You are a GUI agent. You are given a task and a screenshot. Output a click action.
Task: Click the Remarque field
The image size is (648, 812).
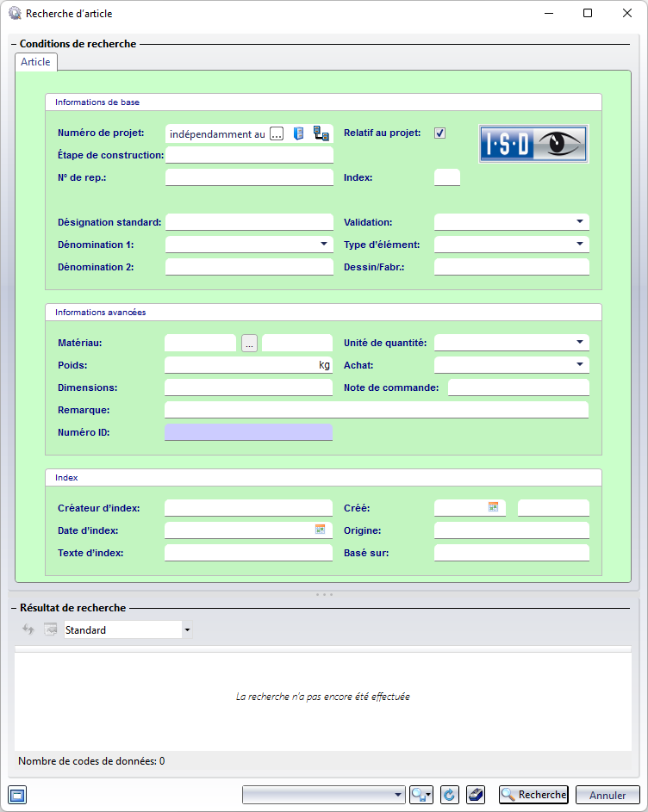click(x=377, y=410)
